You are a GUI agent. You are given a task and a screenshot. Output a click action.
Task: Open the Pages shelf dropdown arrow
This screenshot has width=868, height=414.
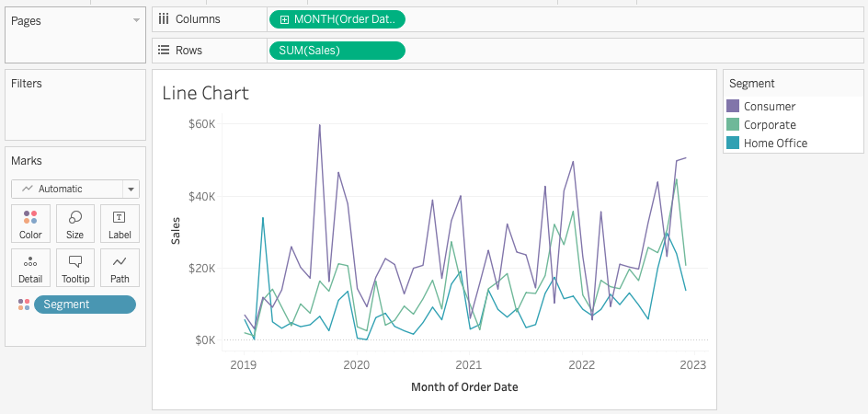(x=136, y=19)
